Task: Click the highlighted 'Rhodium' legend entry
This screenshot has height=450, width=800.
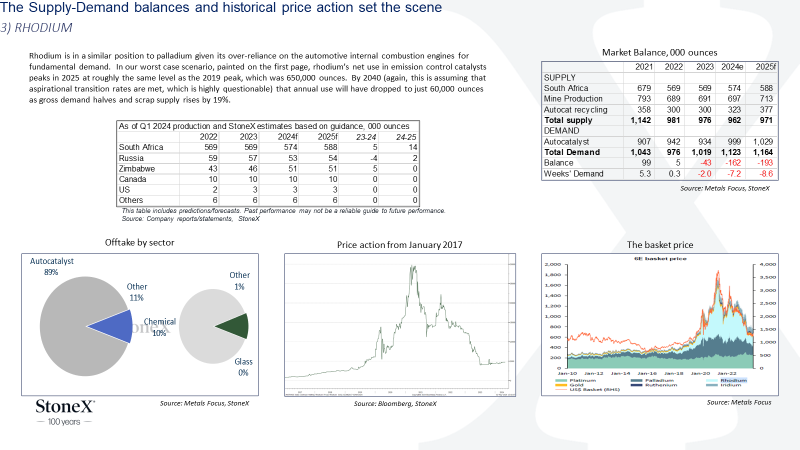Action: point(727,381)
